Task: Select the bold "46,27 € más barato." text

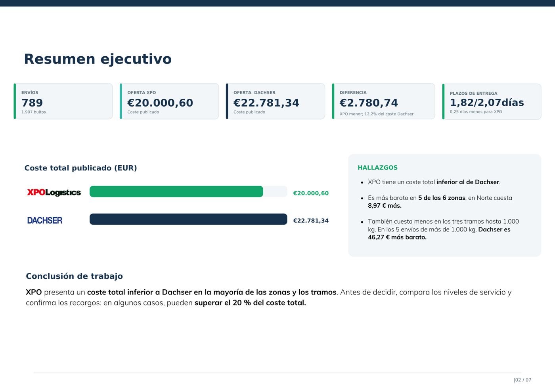Action: tap(397, 237)
